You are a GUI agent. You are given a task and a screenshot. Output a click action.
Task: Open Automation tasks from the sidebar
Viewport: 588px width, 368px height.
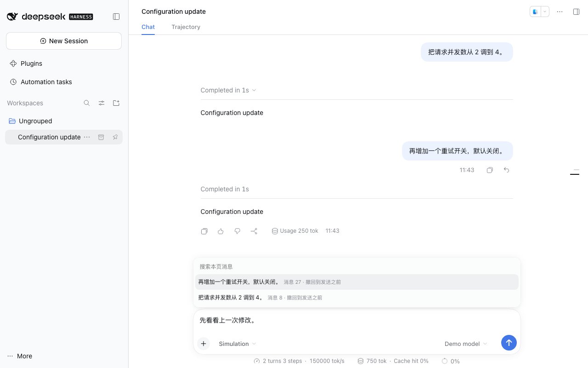coord(64,82)
